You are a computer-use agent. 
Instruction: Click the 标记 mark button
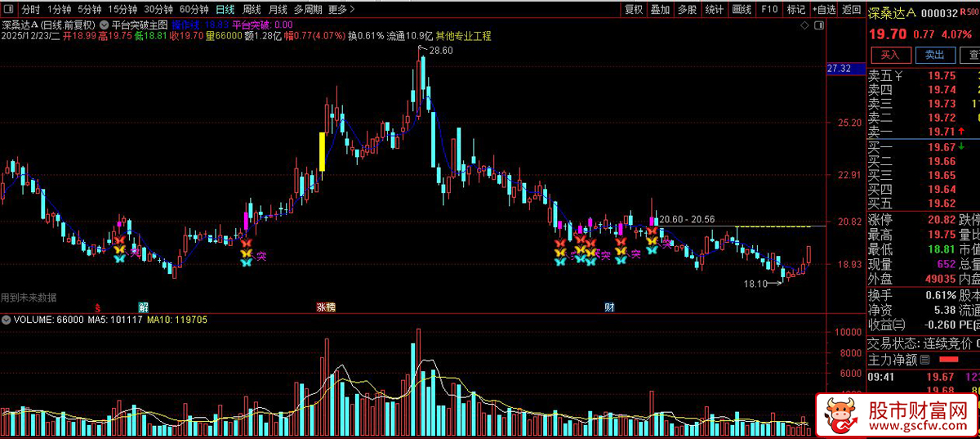click(x=795, y=10)
